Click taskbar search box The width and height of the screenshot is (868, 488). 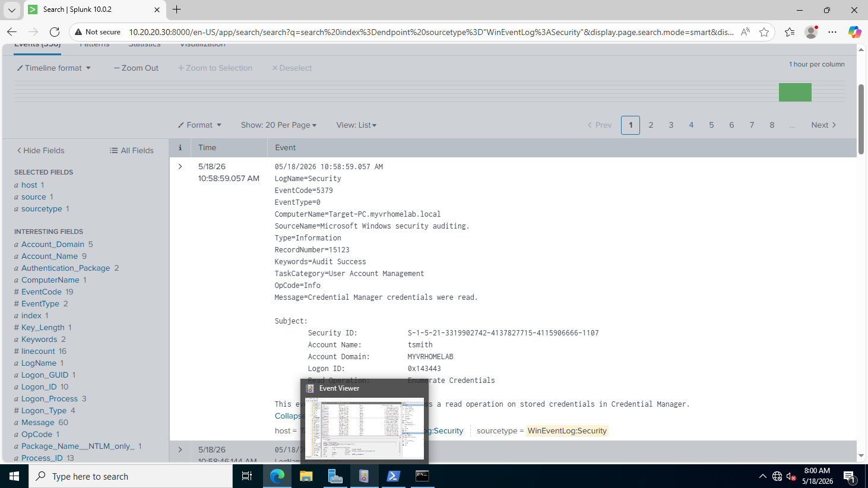pyautogui.click(x=131, y=476)
